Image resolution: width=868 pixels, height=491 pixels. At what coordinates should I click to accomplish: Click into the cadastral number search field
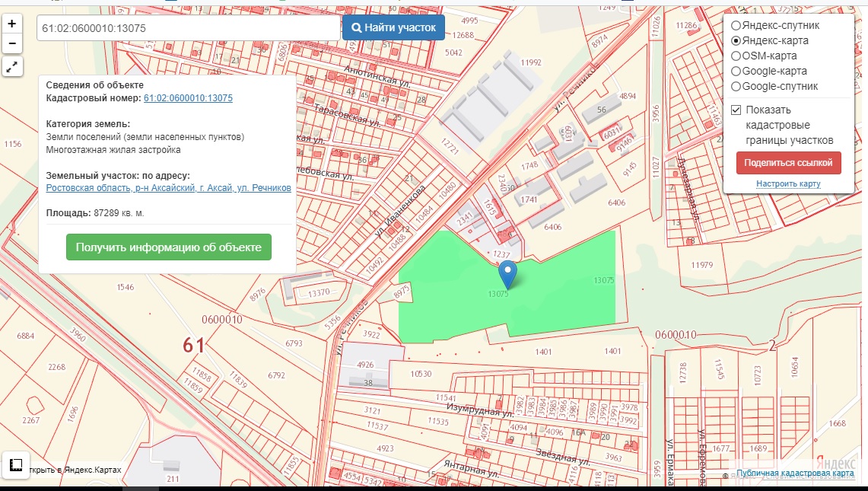pos(188,28)
